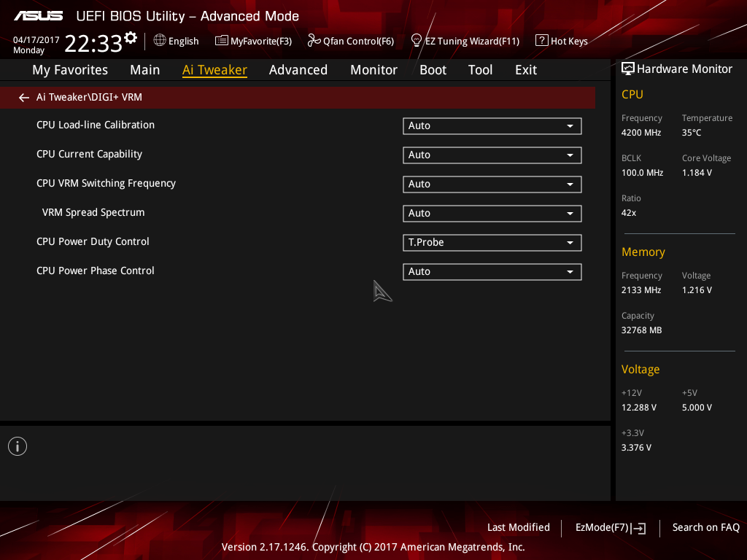This screenshot has height=560, width=747.
Task: Click Core Voltage value 1.184 V
Action: [x=697, y=173]
